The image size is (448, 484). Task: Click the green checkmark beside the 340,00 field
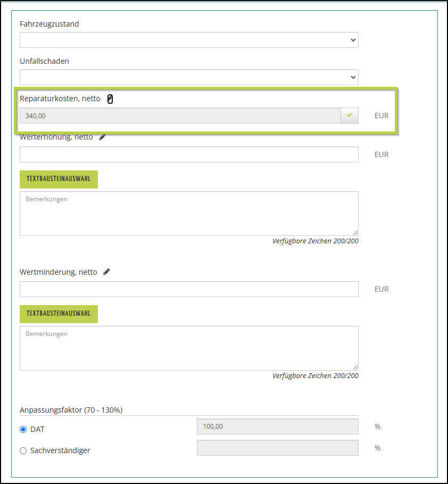pos(350,115)
